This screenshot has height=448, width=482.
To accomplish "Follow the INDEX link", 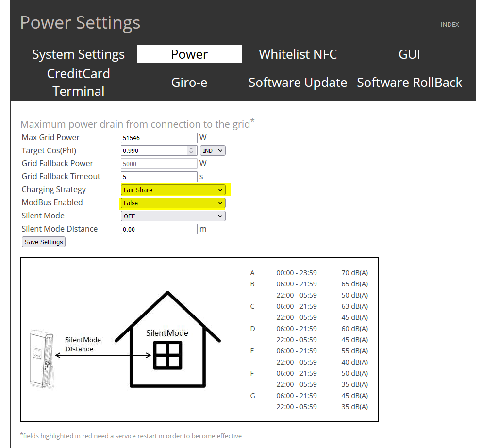I will [x=449, y=25].
